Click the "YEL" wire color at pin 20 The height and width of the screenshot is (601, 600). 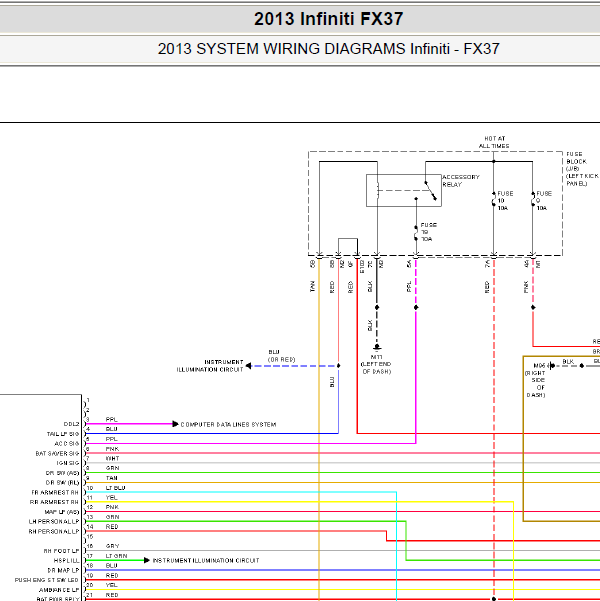(x=112, y=585)
